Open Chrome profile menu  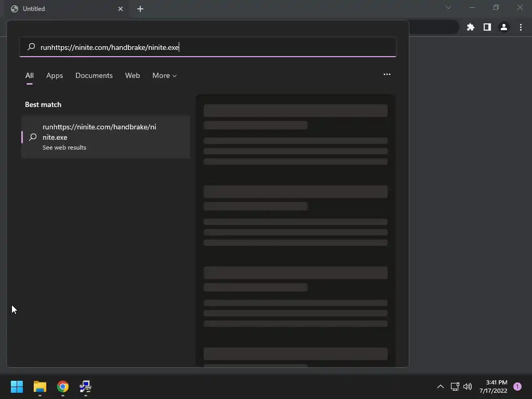[503, 27]
